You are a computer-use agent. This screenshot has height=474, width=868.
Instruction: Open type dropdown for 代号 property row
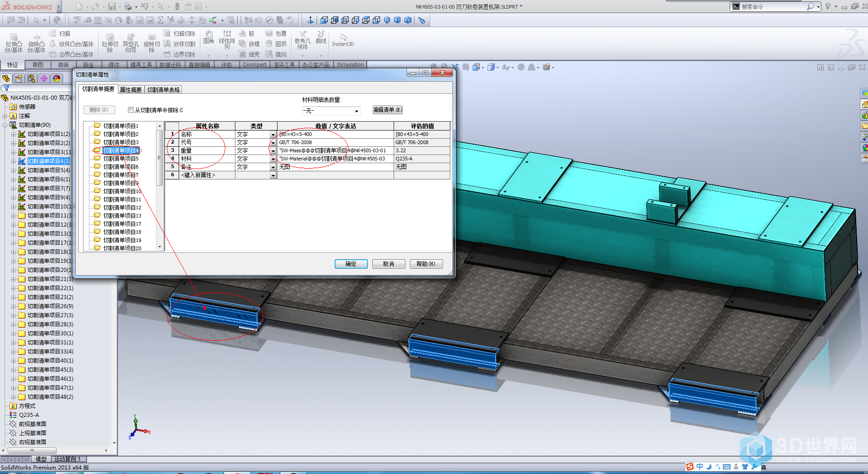(x=273, y=143)
